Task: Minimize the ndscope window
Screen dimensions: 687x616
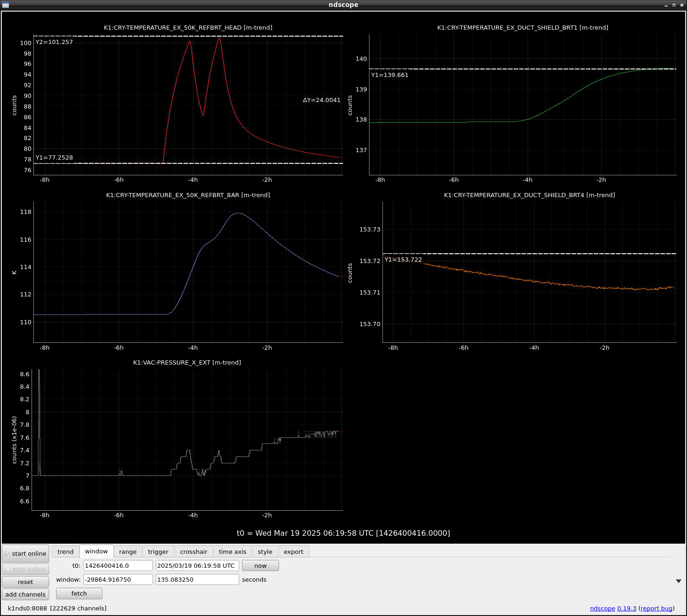Action: tap(666, 5)
